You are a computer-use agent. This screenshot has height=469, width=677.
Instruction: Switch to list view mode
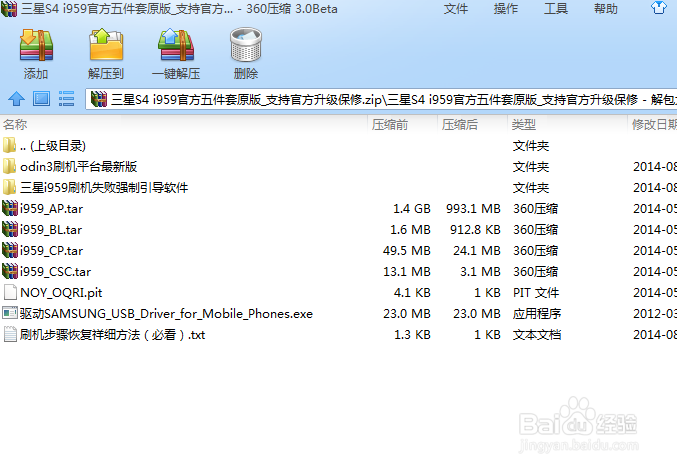tap(66, 99)
